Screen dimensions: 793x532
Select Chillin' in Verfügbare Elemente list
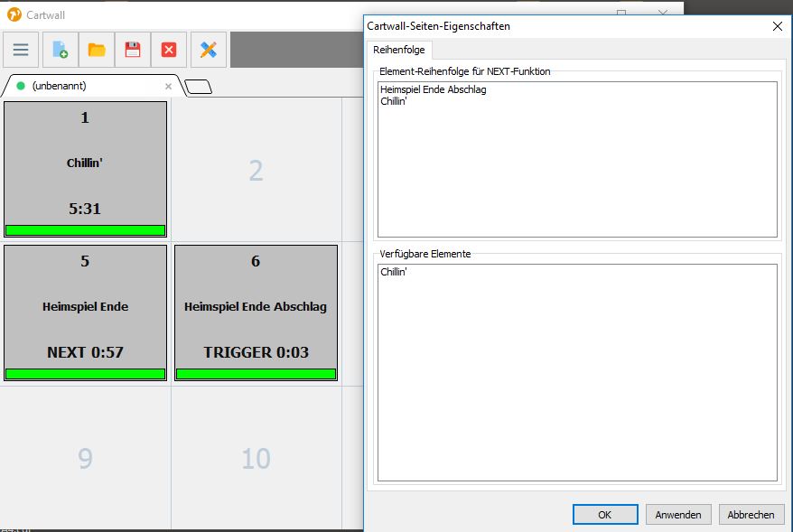click(x=394, y=272)
